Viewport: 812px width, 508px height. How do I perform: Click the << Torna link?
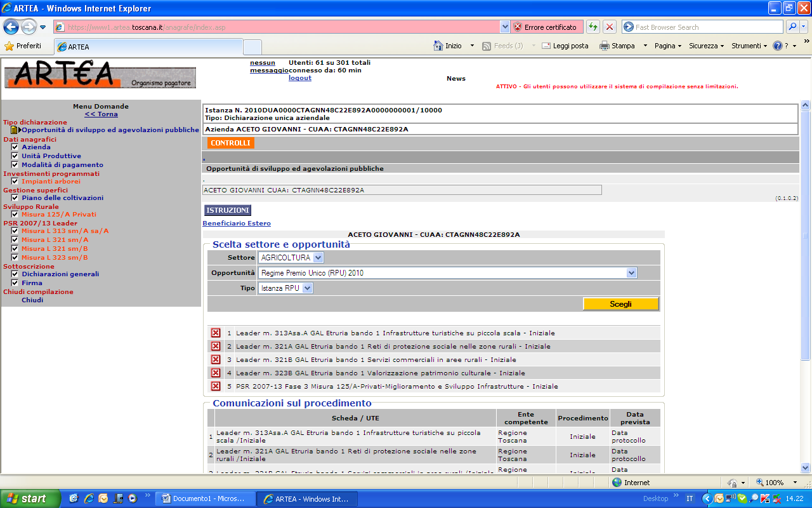(x=101, y=114)
